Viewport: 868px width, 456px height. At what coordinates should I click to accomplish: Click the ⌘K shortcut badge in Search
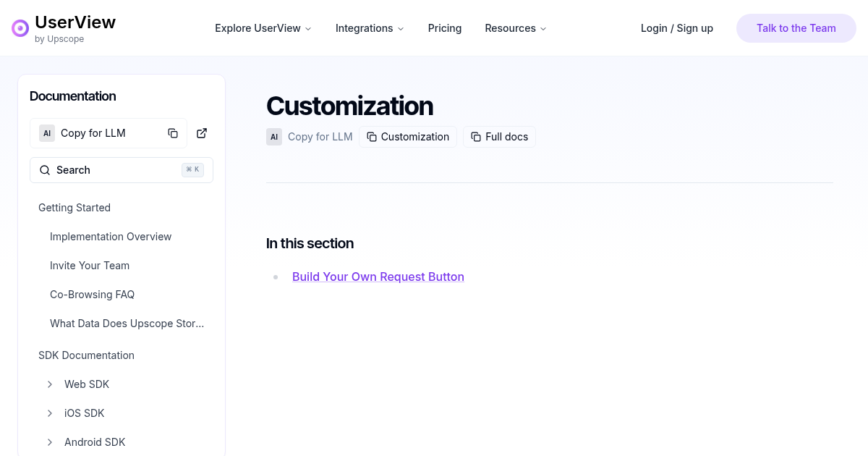coord(192,170)
